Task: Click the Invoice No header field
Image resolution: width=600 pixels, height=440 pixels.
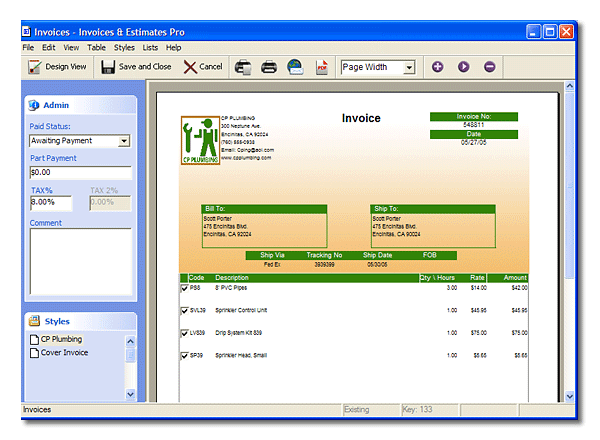Action: [474, 116]
